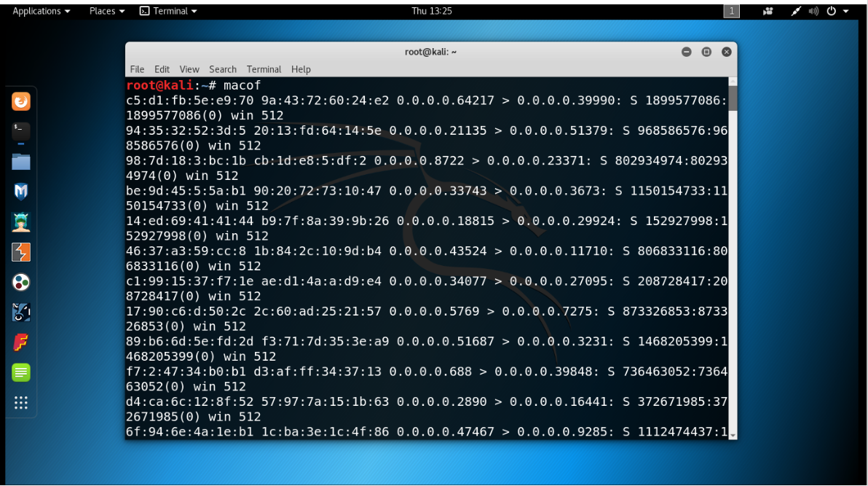Launch Burp Suite from the dock
This screenshot has height=486, width=868.
coord(21,252)
